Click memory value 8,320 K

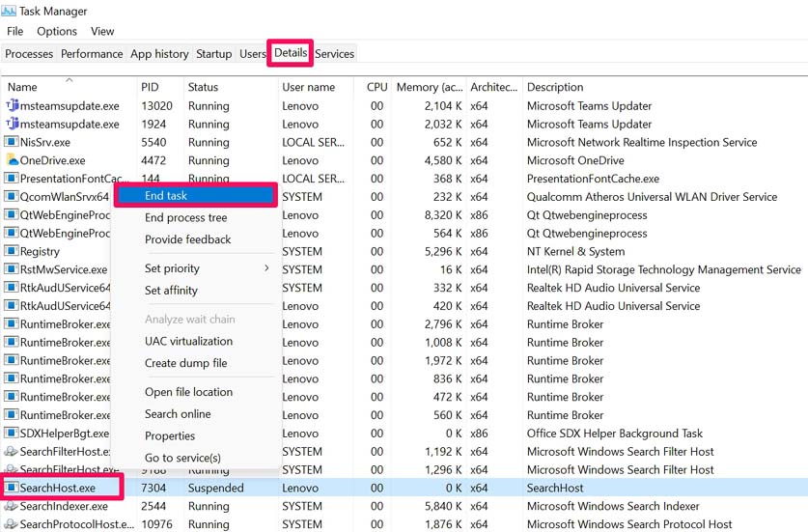pos(443,215)
